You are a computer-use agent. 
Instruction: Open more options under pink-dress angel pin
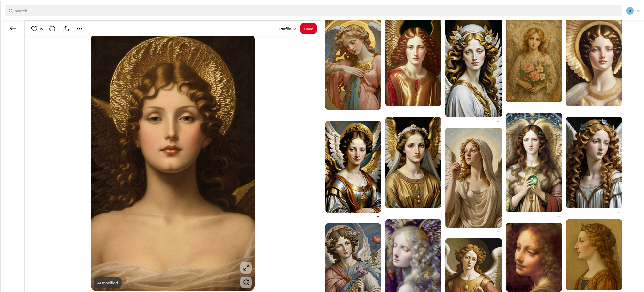[x=377, y=114]
